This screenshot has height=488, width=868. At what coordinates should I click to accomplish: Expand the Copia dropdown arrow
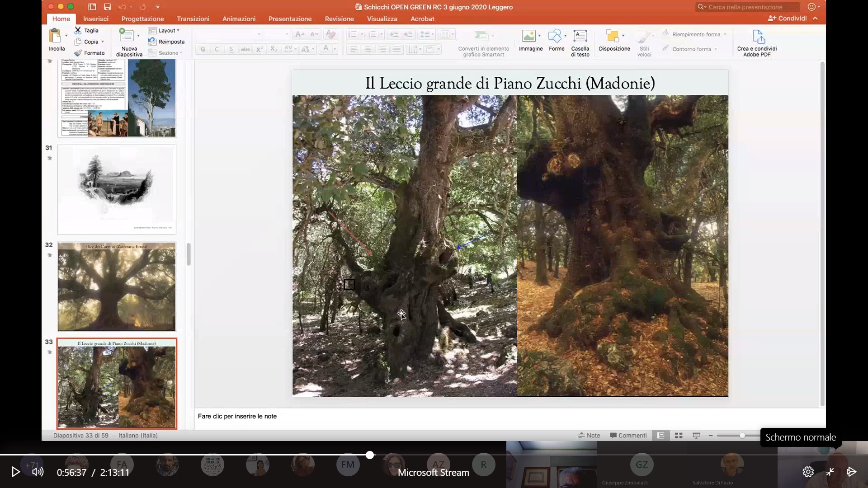[103, 42]
